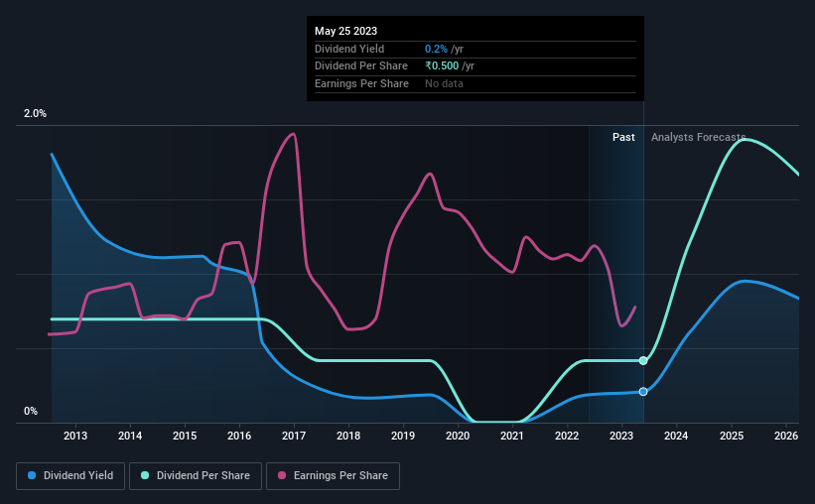Click the ₹0.500 dividend per share value
This screenshot has height=504, width=815.
point(442,66)
